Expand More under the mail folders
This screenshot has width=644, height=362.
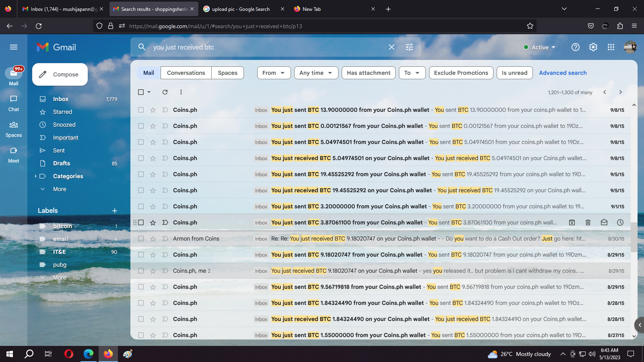[60, 189]
